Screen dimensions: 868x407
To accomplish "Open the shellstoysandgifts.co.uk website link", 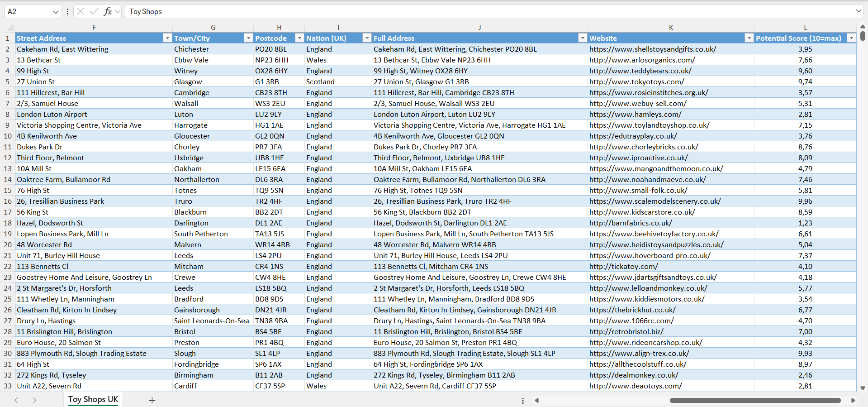I will click(x=653, y=49).
